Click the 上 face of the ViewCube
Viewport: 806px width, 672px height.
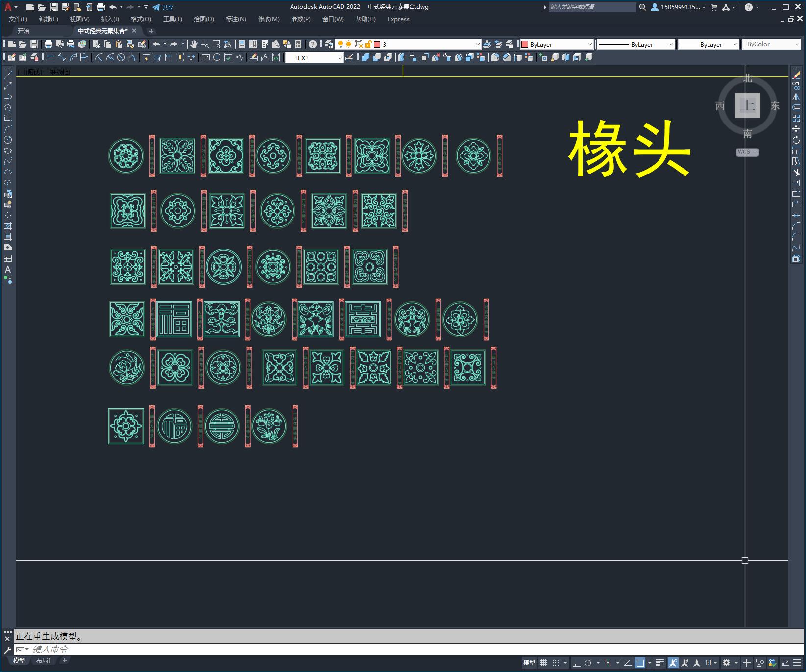(748, 105)
